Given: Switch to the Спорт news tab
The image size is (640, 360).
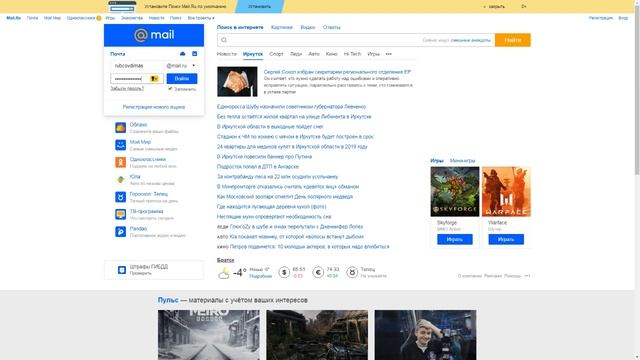Looking at the screenshot, I should click(276, 54).
